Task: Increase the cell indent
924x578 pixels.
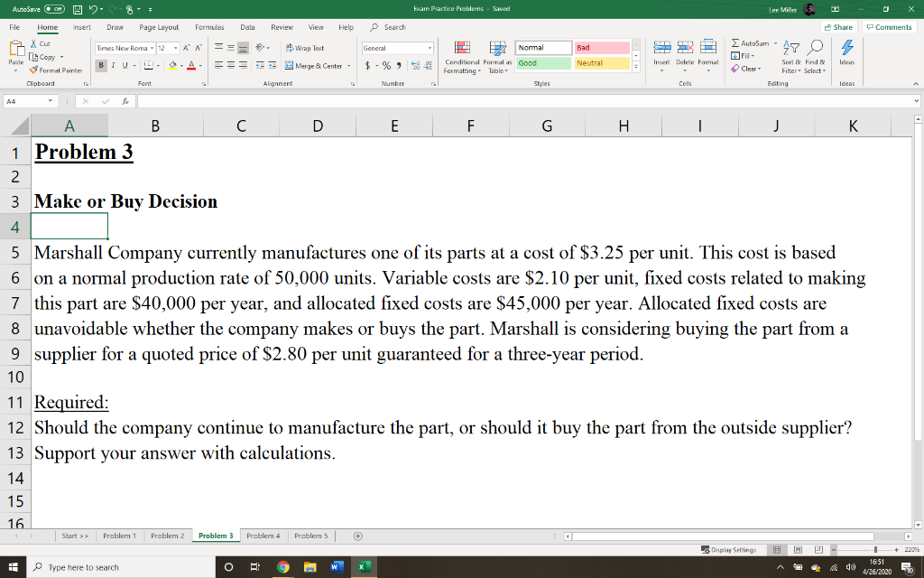Action: (x=273, y=65)
